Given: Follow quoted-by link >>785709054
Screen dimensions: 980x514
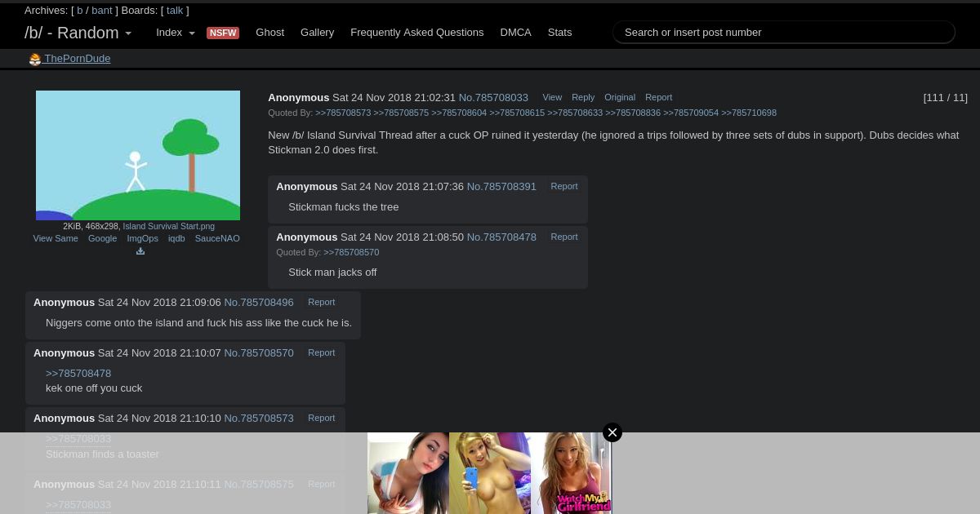Looking at the screenshot, I should click(691, 113).
